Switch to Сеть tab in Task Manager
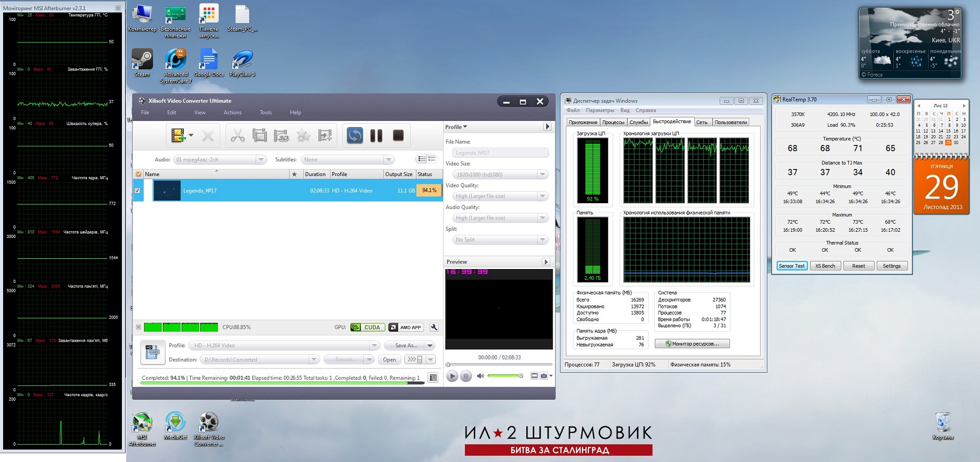Viewport: 980px width, 462px height. (x=702, y=123)
